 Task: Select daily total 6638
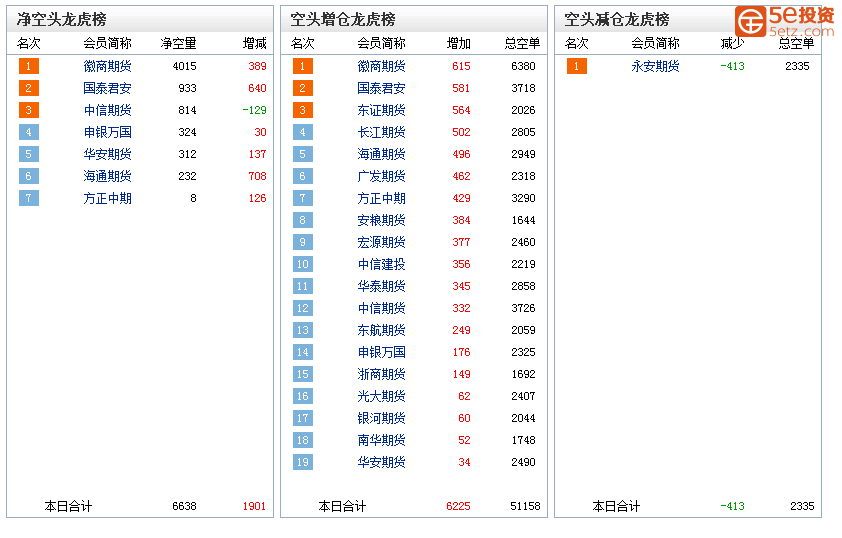[184, 506]
